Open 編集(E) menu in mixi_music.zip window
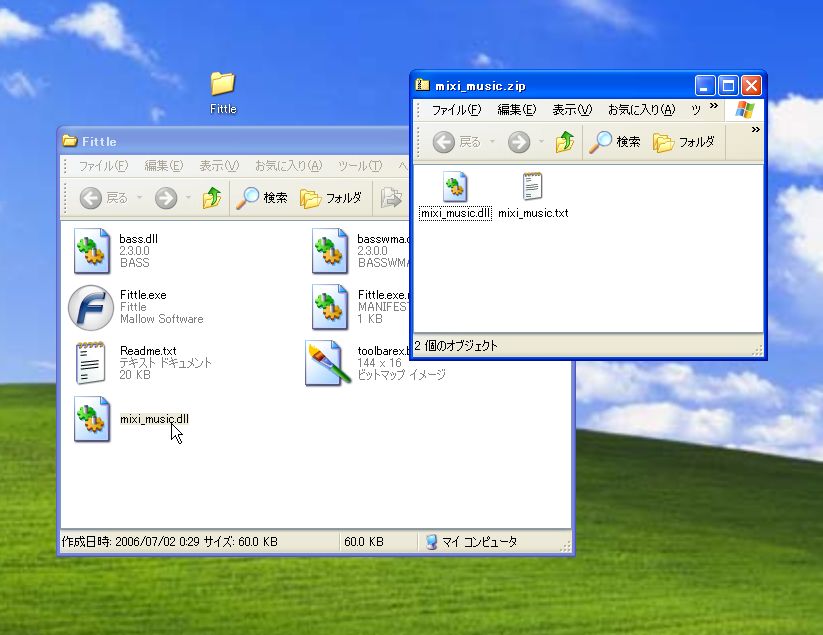Viewport: 823px width, 635px height. (x=516, y=110)
